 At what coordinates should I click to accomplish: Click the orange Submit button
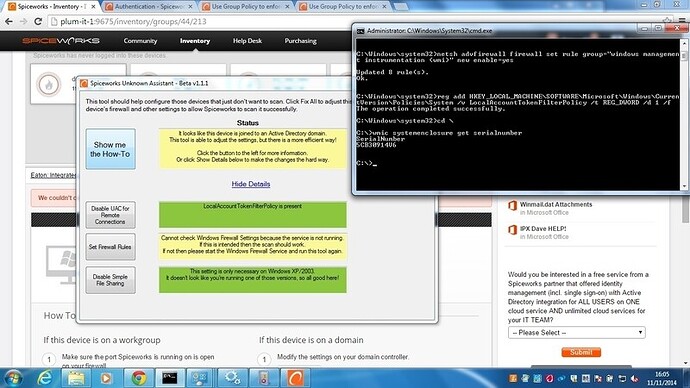(x=581, y=352)
